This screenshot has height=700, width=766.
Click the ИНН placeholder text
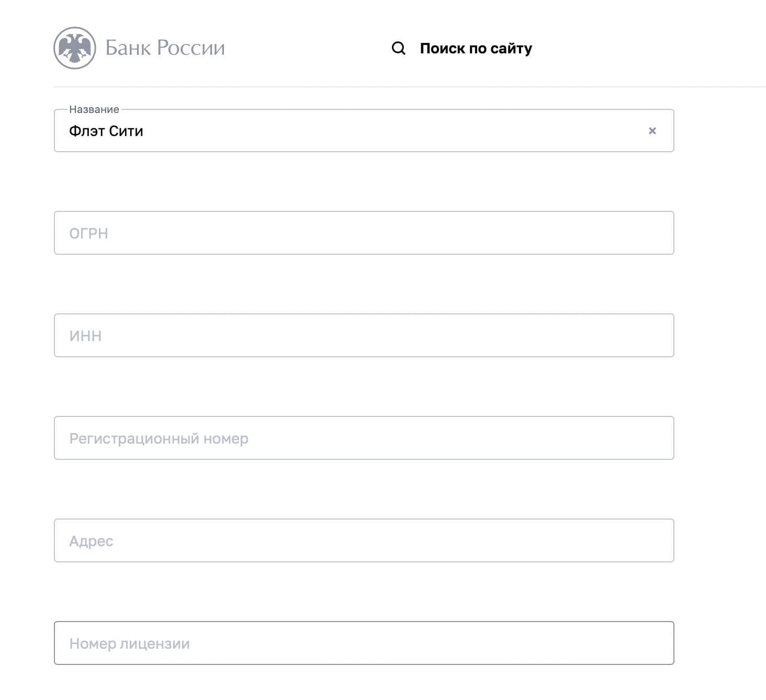click(x=85, y=336)
